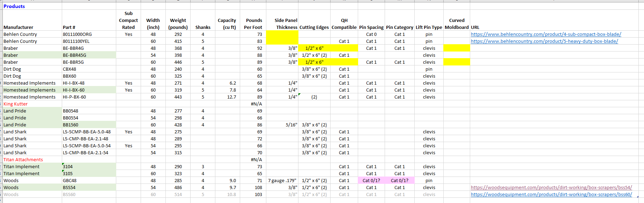Viewport: 644px width, 203px height.
Task: Open the Woods bss54 product link
Action: [551, 187]
